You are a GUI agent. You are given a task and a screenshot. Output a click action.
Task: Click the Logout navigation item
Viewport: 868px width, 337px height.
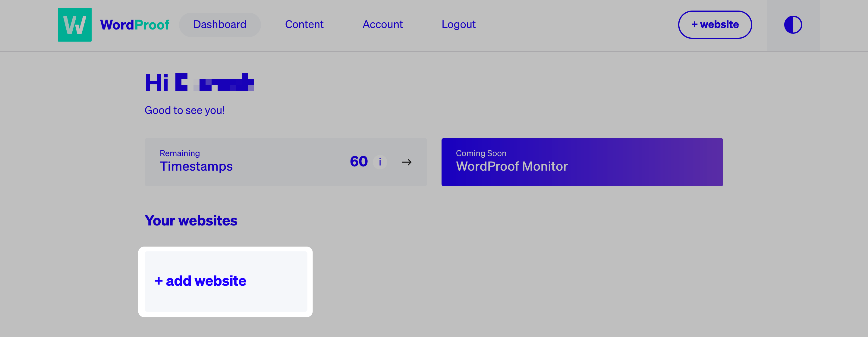tap(458, 24)
